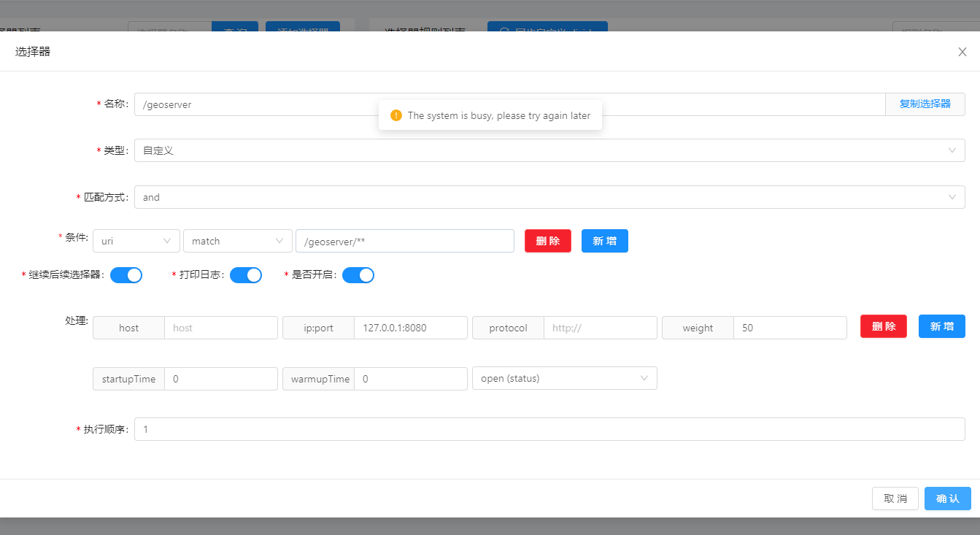
Task: Click the 匹配方式 dropdown chevron arrow
Action: (x=952, y=197)
